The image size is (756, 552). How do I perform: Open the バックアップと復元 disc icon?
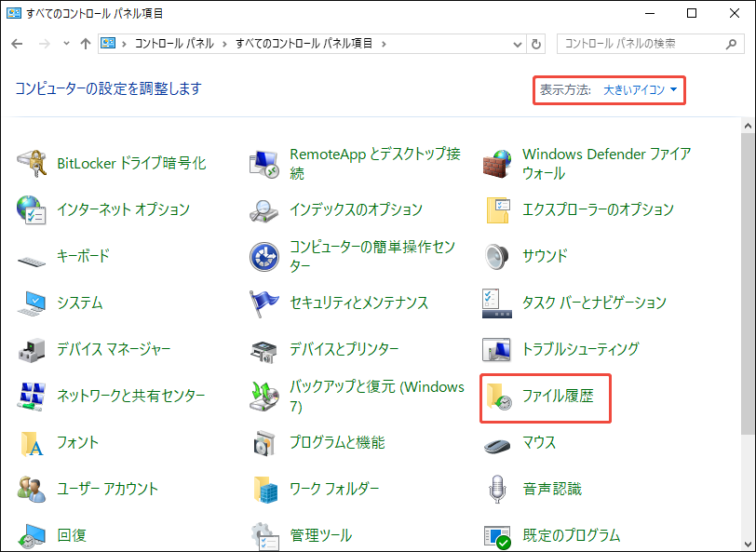point(264,396)
